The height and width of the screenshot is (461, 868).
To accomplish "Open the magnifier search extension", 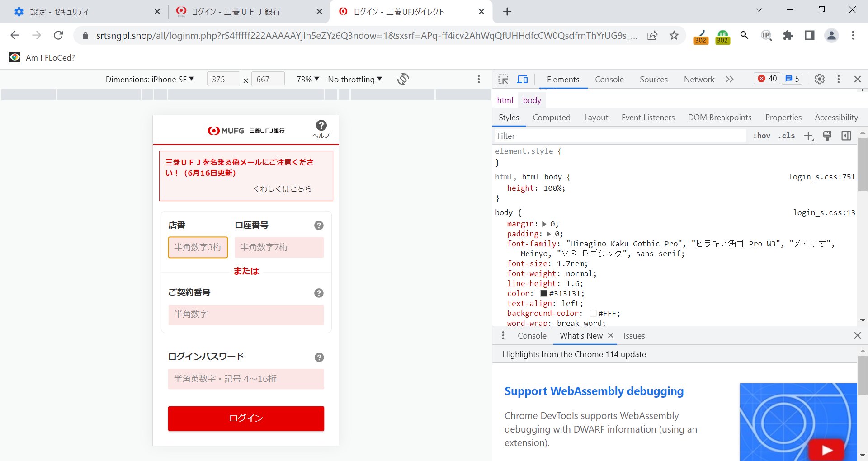I will (x=744, y=35).
